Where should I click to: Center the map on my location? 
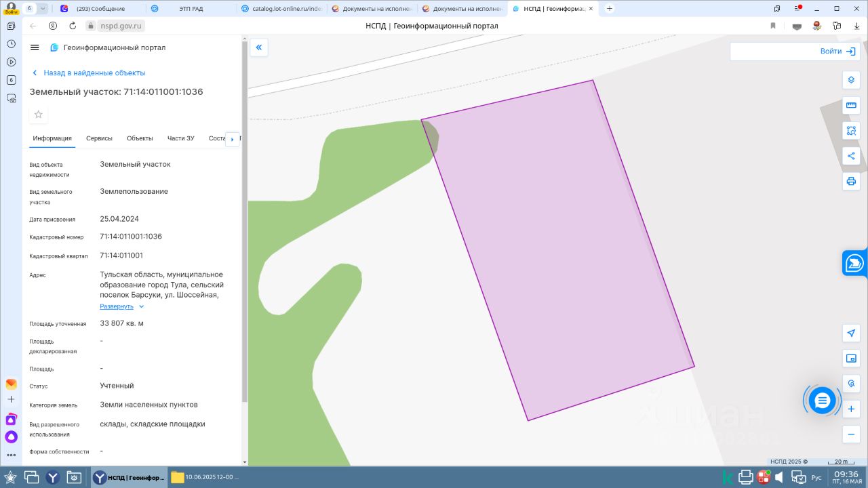point(851,333)
